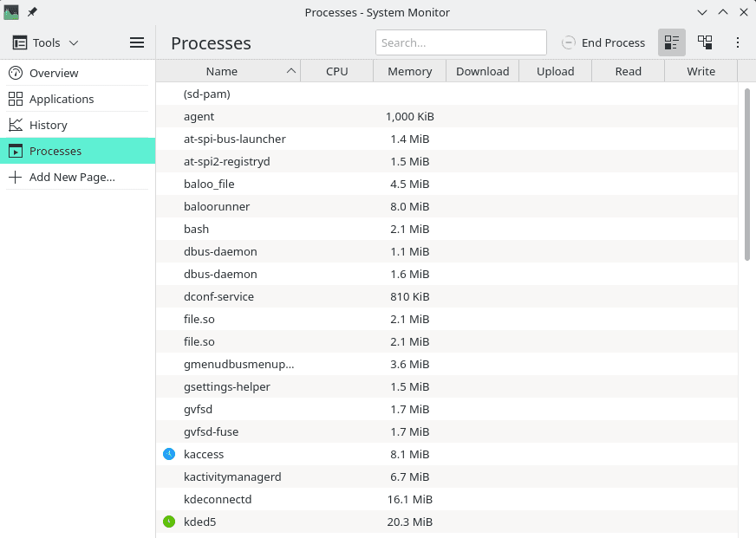Click the three-dot overflow icon

click(x=737, y=42)
